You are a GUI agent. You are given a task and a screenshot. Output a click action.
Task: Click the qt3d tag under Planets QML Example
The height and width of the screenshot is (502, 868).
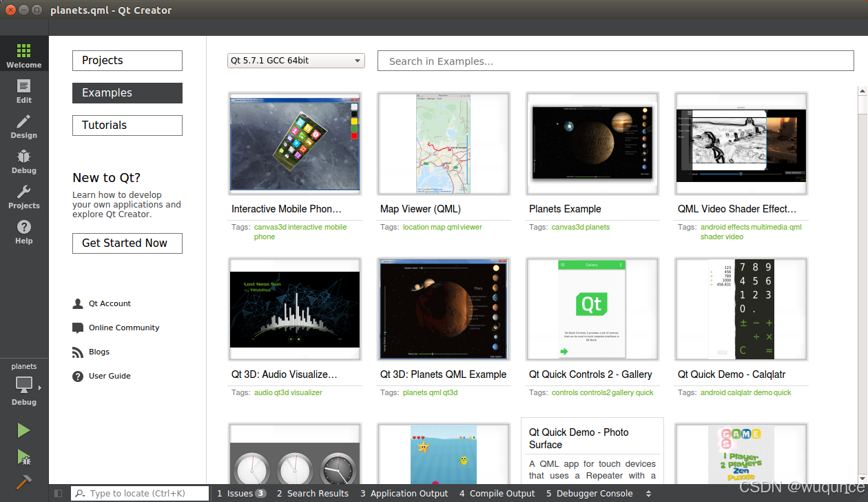(x=450, y=392)
